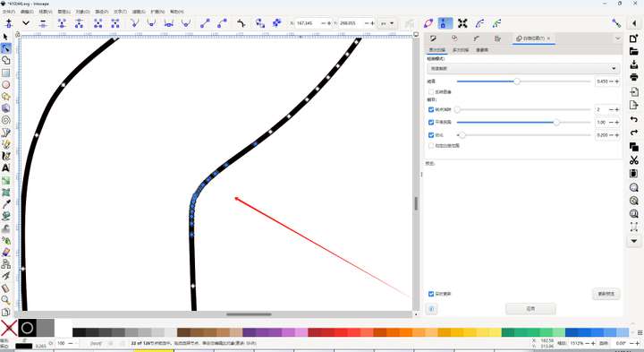The image size is (644, 352).
Task: Choose the Rectangle tool in toolbox
Action: 5,73
